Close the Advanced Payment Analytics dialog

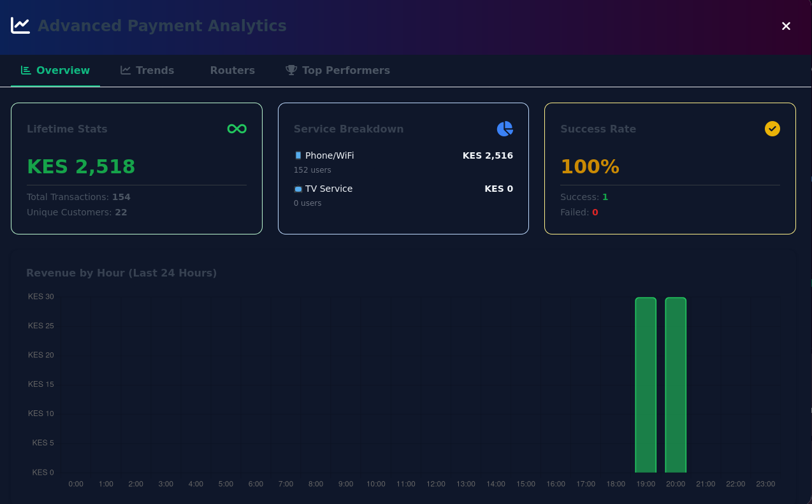click(x=786, y=26)
